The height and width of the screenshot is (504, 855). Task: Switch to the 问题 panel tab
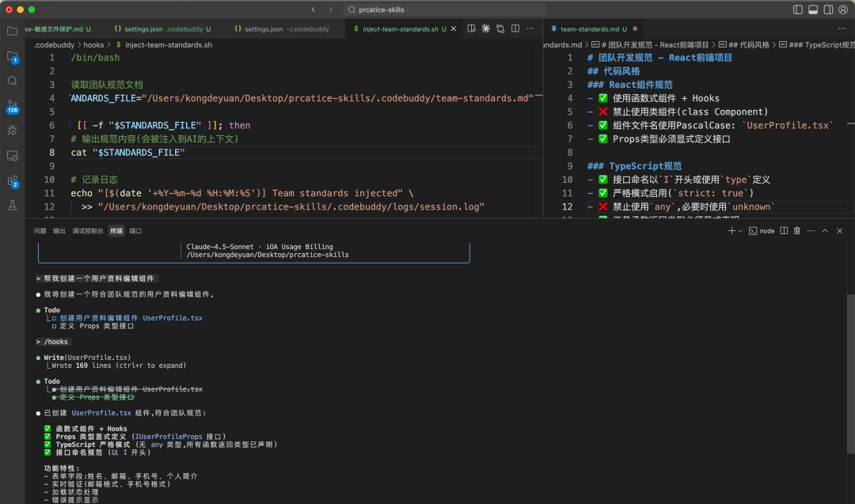[40, 231]
